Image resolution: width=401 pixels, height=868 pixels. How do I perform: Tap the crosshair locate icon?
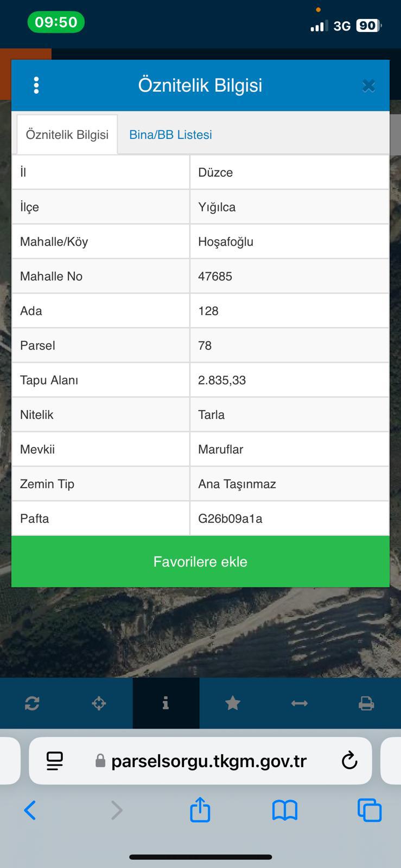pos(99,704)
